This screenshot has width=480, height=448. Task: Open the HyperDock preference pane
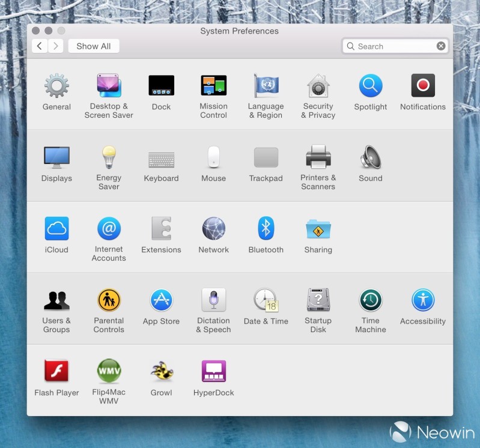(213, 372)
